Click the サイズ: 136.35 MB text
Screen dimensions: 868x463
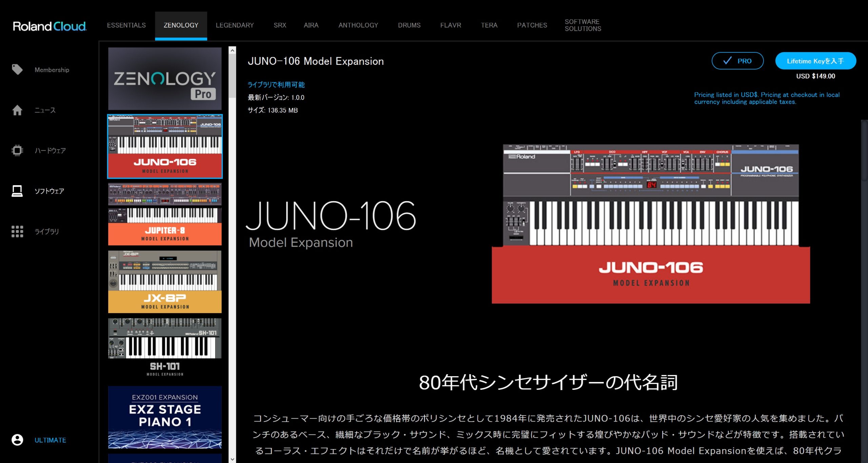(x=273, y=110)
